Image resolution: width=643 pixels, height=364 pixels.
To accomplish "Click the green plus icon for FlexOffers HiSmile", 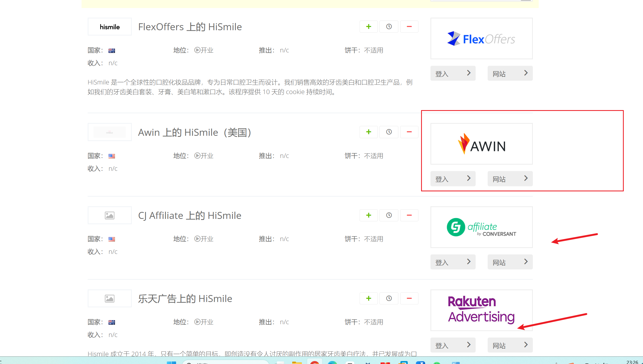I will tap(368, 27).
